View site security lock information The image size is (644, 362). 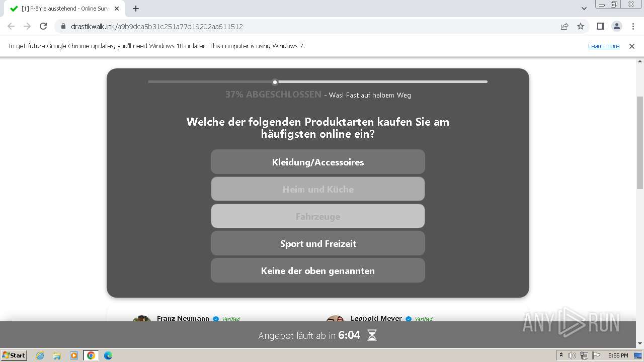[x=63, y=26]
